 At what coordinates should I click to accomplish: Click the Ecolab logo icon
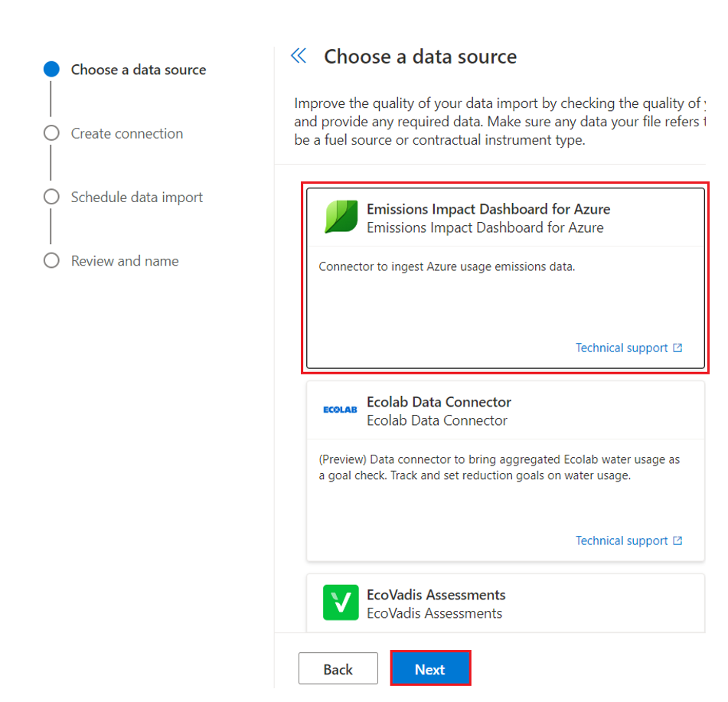(x=341, y=410)
